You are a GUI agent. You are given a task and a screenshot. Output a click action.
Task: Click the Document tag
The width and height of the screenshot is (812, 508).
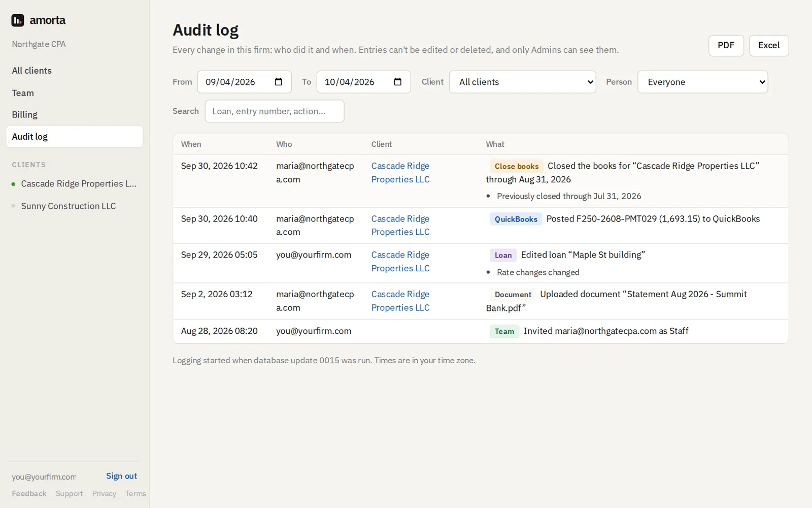point(513,294)
